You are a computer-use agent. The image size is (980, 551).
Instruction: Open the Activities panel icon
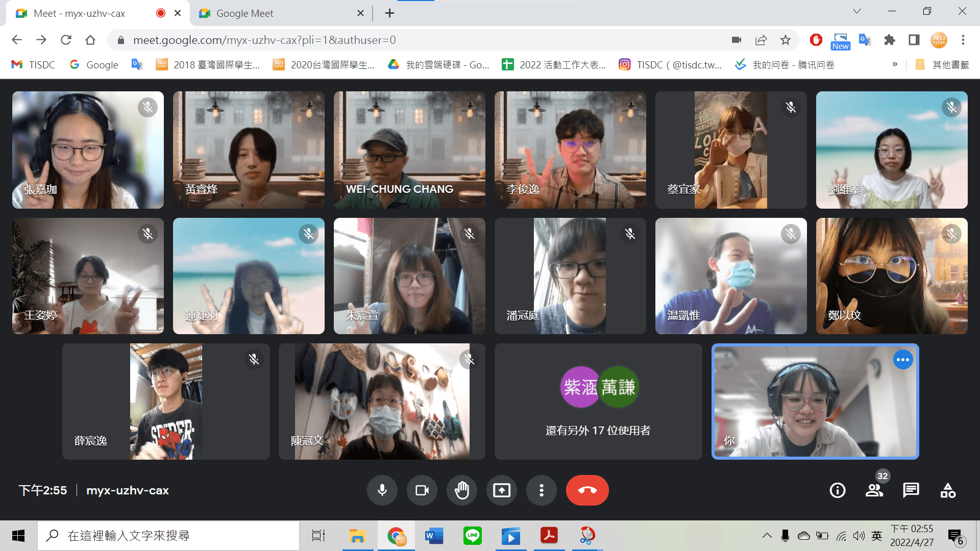click(x=948, y=490)
